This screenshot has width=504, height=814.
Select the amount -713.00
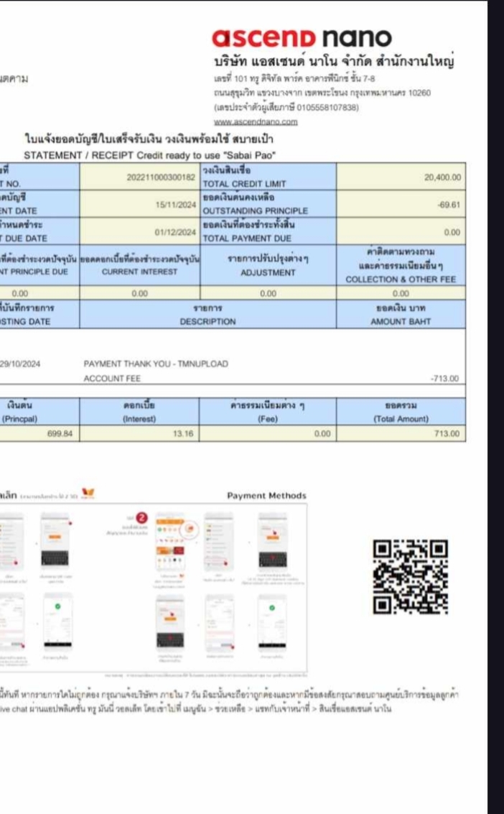(x=445, y=379)
